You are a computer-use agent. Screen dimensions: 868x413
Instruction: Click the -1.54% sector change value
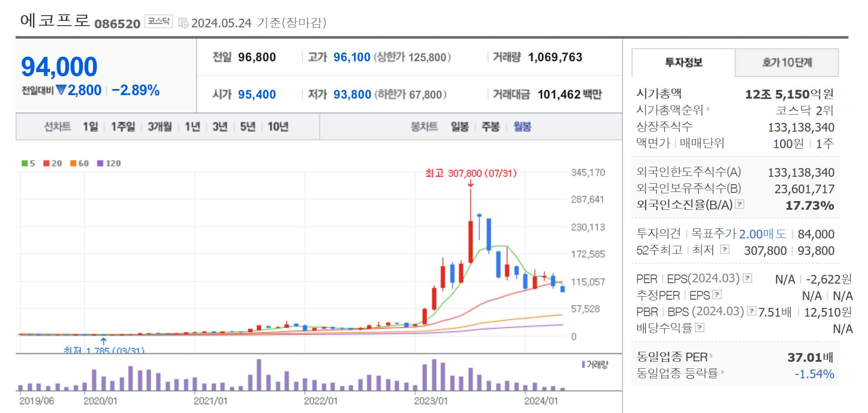click(814, 374)
